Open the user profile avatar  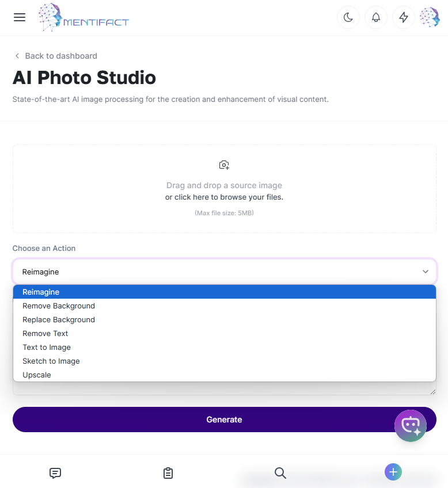430,17
